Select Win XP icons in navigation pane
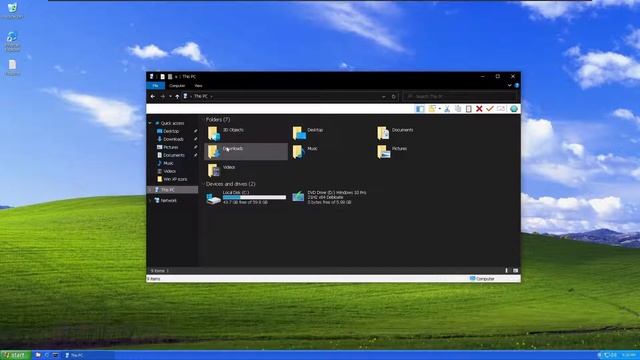This screenshot has height=360, width=640. [x=175, y=179]
